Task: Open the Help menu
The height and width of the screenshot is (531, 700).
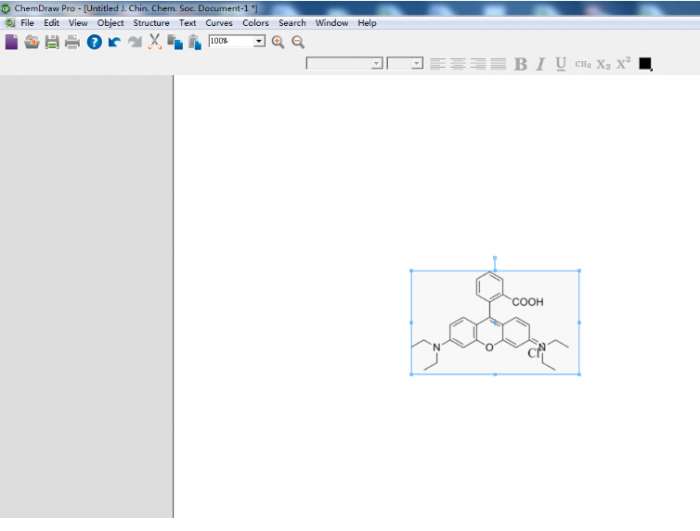Action: pos(367,23)
